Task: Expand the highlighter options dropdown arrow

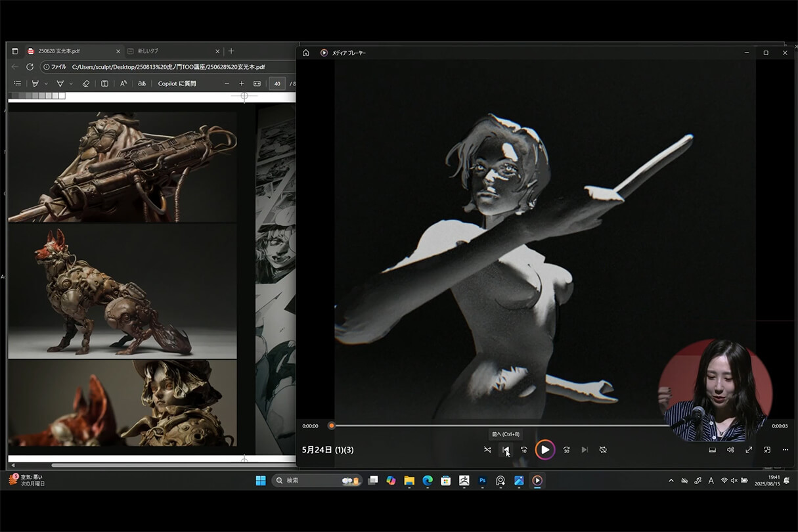Action: (x=46, y=84)
